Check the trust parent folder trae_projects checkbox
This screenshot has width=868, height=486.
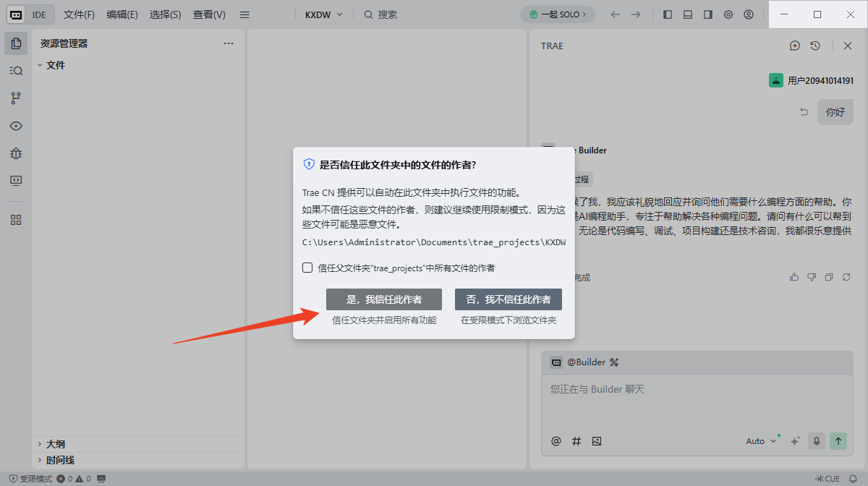click(x=307, y=267)
